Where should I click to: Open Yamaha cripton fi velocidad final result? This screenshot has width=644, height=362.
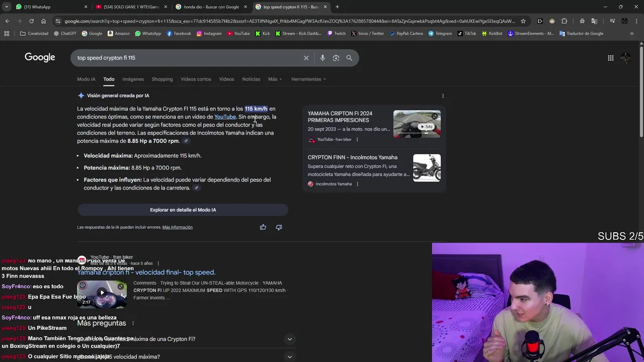tap(146, 273)
